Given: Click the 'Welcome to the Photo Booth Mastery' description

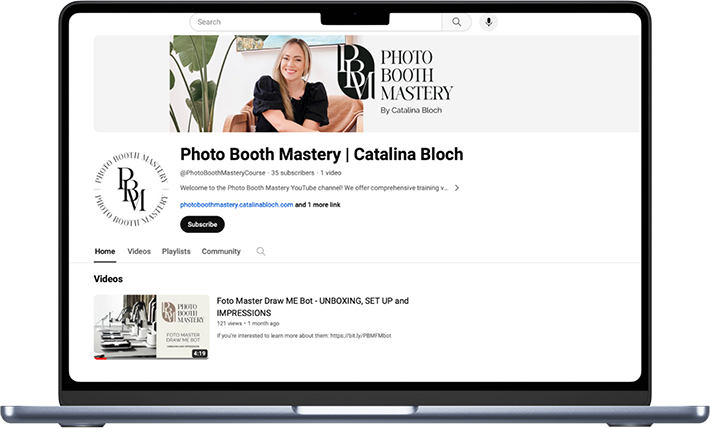Looking at the screenshot, I should [314, 188].
